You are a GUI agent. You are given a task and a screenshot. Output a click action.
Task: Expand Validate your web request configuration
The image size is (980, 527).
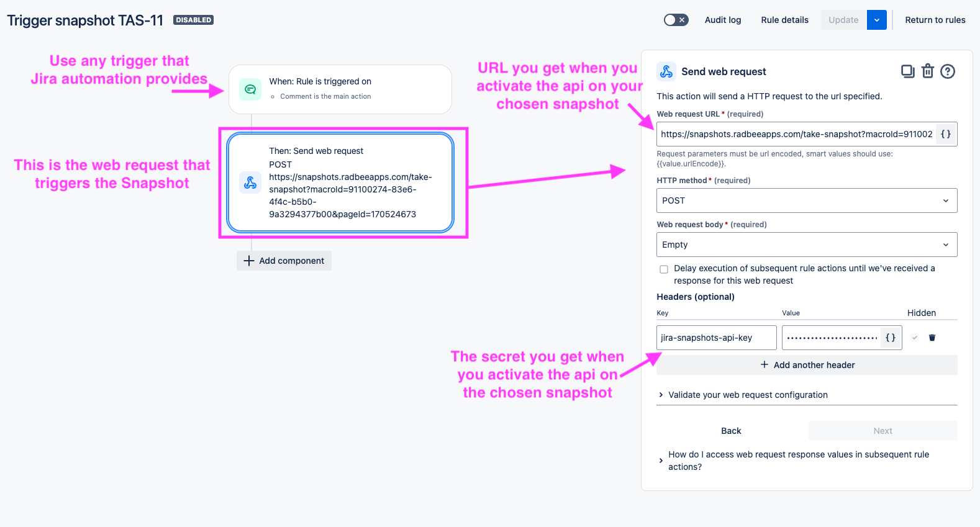tap(748, 395)
